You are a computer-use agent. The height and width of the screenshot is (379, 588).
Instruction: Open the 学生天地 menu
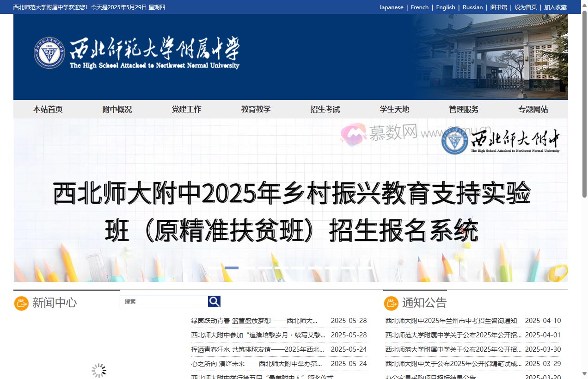[x=394, y=109]
